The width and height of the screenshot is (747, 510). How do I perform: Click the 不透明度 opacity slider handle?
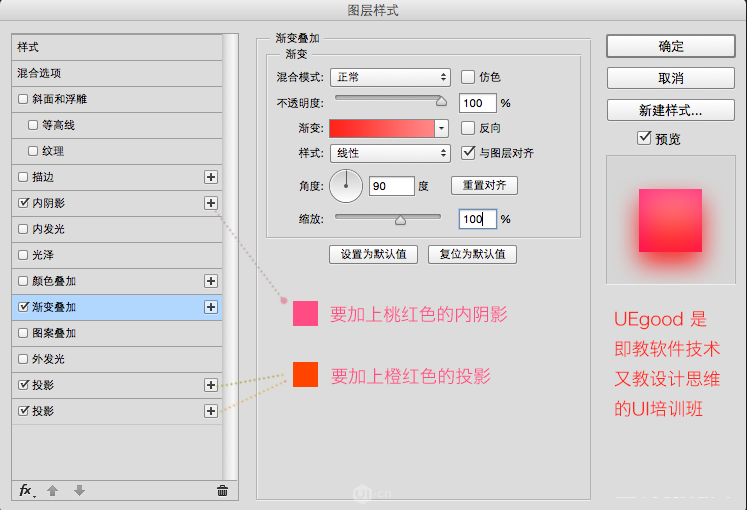[442, 100]
